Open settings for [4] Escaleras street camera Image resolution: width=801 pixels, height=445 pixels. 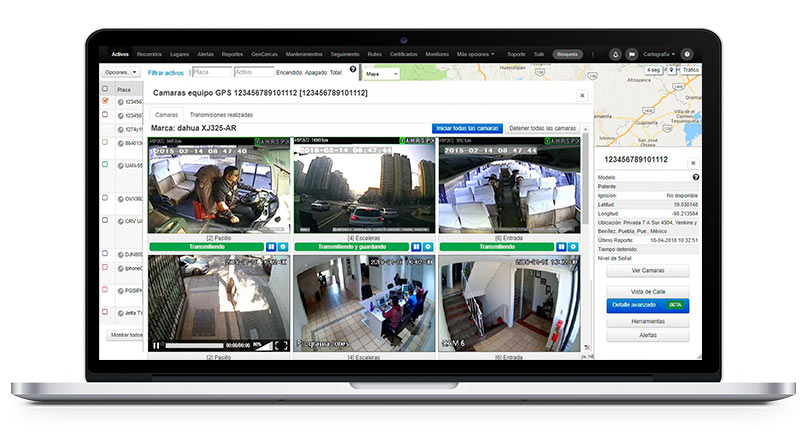pyautogui.click(x=428, y=247)
